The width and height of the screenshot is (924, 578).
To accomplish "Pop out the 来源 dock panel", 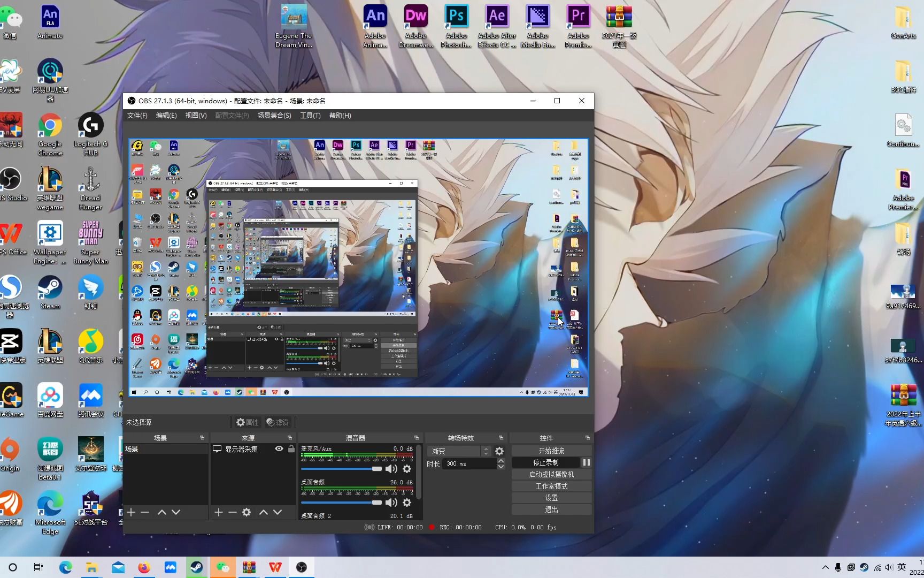I will point(290,438).
